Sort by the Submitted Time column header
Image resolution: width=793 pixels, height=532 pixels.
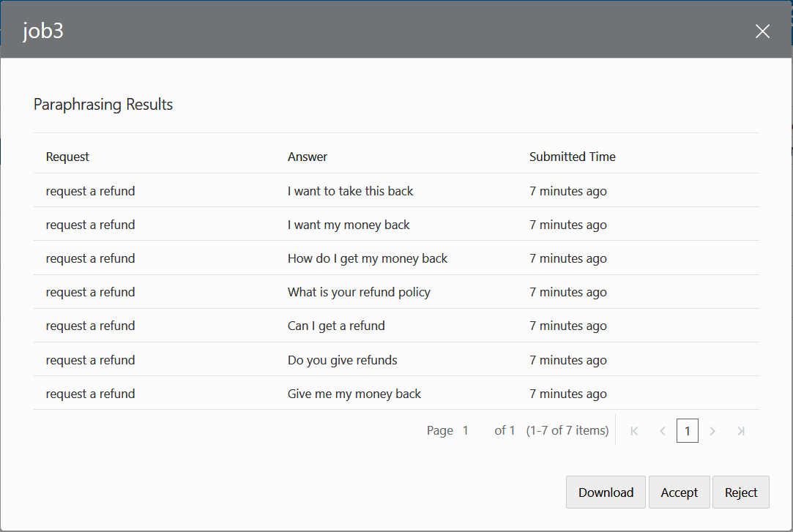point(572,157)
